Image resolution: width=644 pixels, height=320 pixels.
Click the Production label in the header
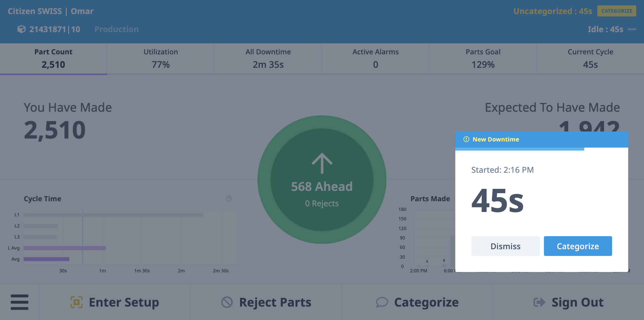coord(116,29)
